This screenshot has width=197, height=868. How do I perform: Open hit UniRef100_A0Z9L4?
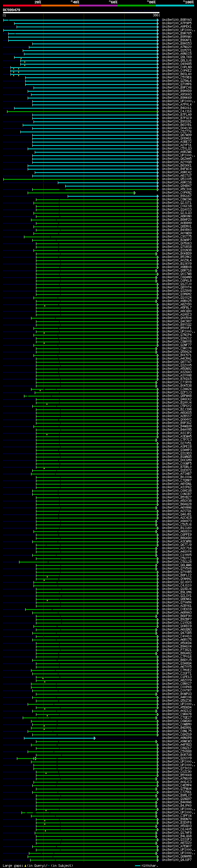pyautogui.click(x=176, y=260)
